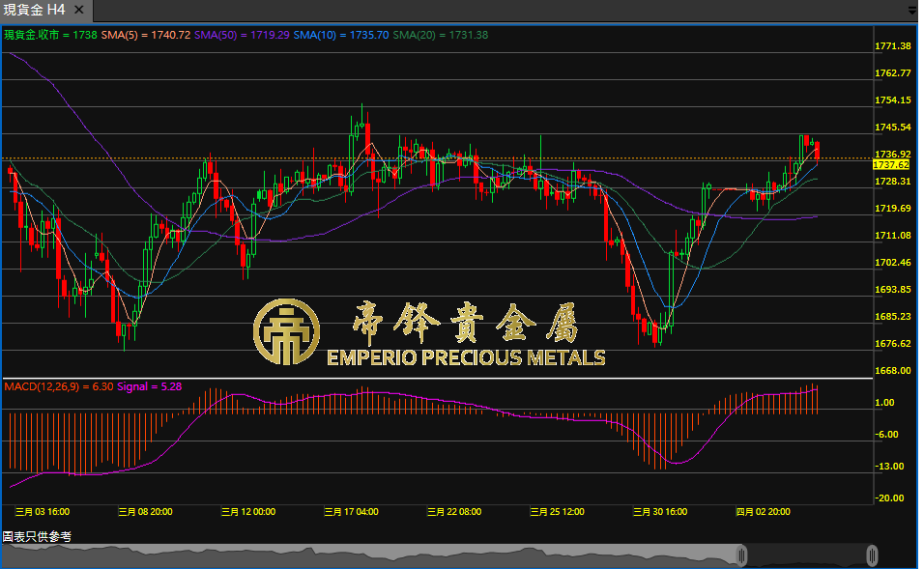Click the right handle of the range navigator
This screenshot has width=924, height=569.
coord(872,555)
